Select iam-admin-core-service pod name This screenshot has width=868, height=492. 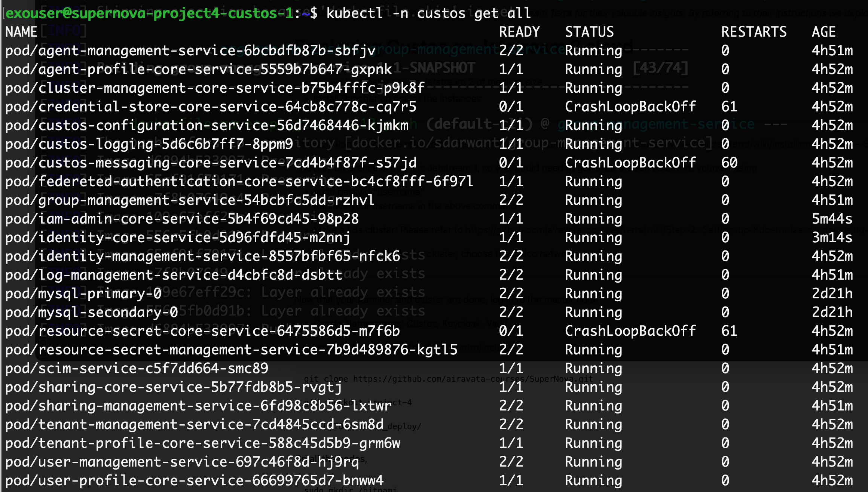click(182, 219)
